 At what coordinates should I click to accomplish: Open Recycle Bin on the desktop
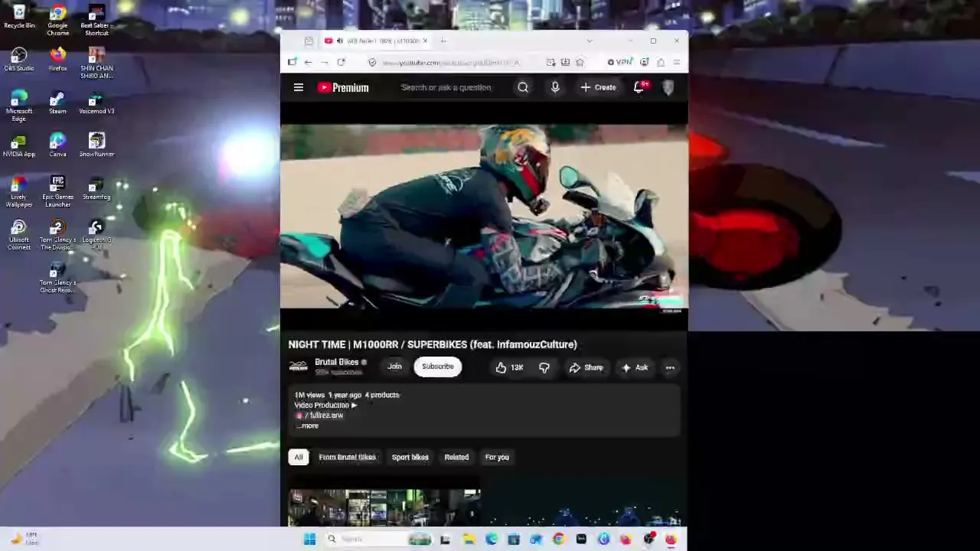tap(19, 17)
